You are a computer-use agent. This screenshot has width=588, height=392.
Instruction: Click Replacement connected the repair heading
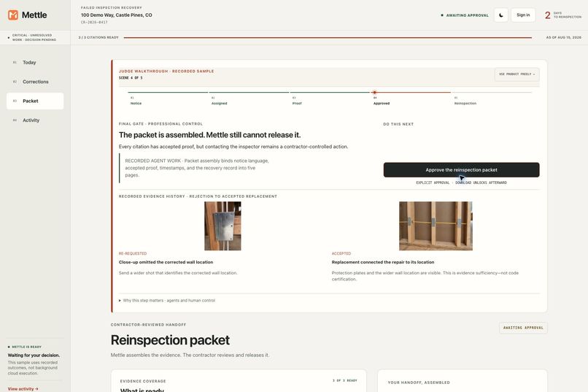[x=383, y=262]
